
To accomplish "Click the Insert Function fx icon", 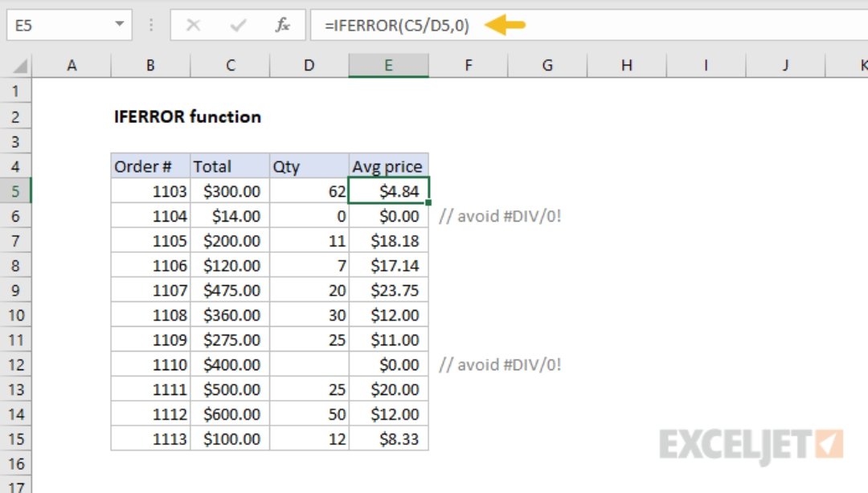I will click(283, 26).
